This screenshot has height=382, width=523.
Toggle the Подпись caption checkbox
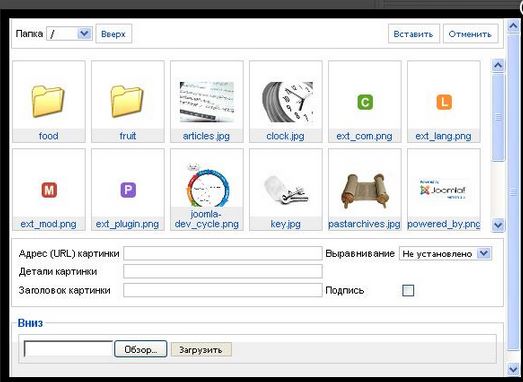tap(408, 291)
